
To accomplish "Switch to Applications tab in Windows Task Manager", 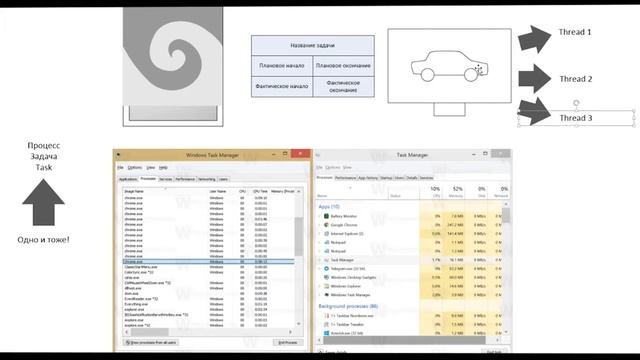I will [128, 179].
